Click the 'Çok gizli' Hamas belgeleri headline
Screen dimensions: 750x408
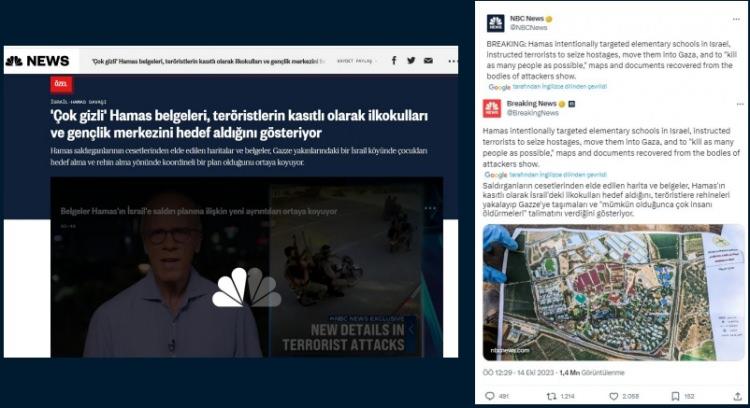click(x=239, y=124)
